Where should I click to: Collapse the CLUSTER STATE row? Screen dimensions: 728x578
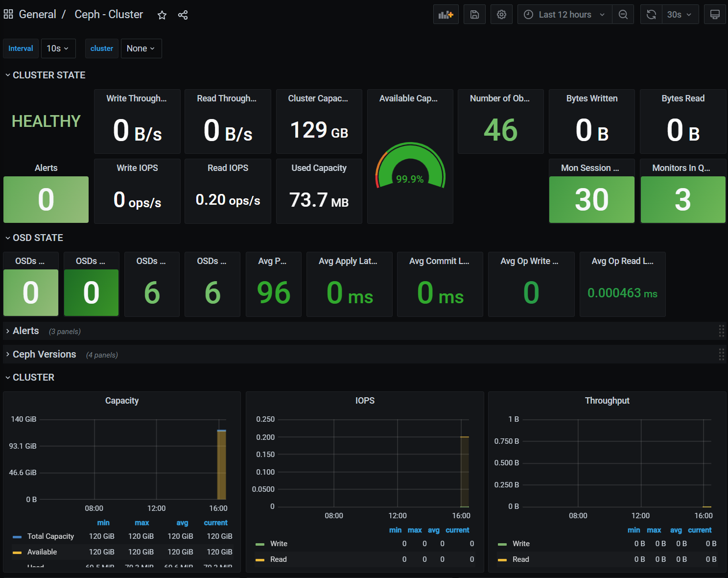click(x=45, y=75)
